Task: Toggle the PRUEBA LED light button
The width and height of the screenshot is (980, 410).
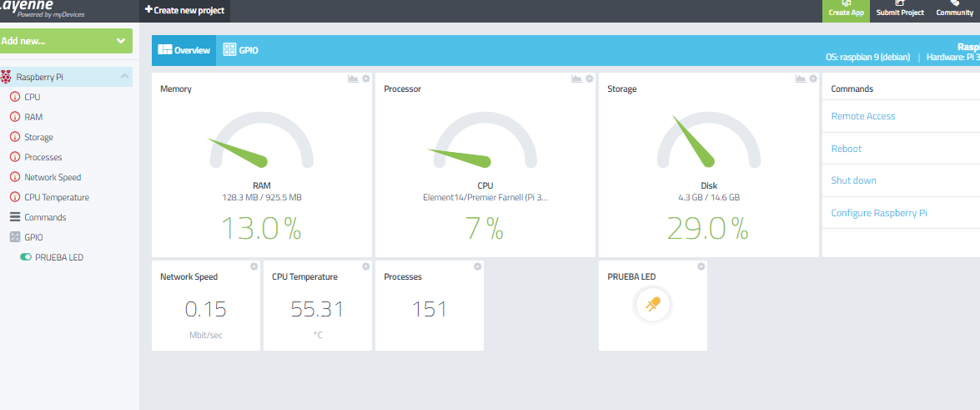Action: [653, 305]
